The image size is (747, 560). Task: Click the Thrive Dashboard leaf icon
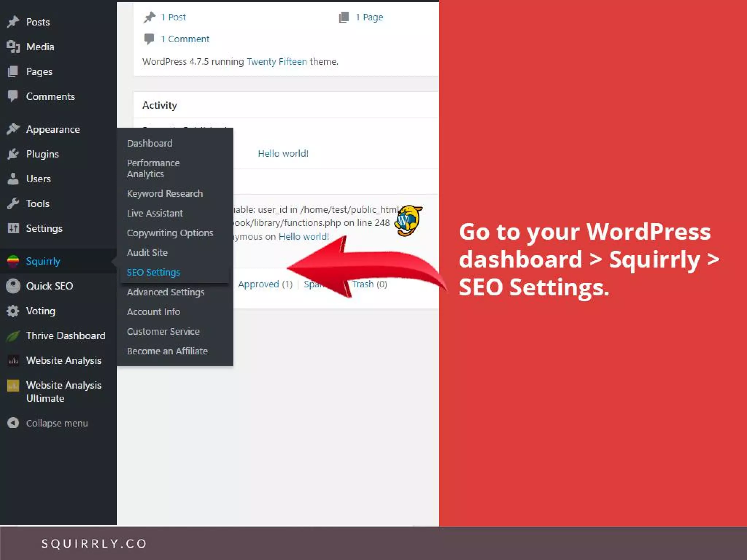coord(13,336)
